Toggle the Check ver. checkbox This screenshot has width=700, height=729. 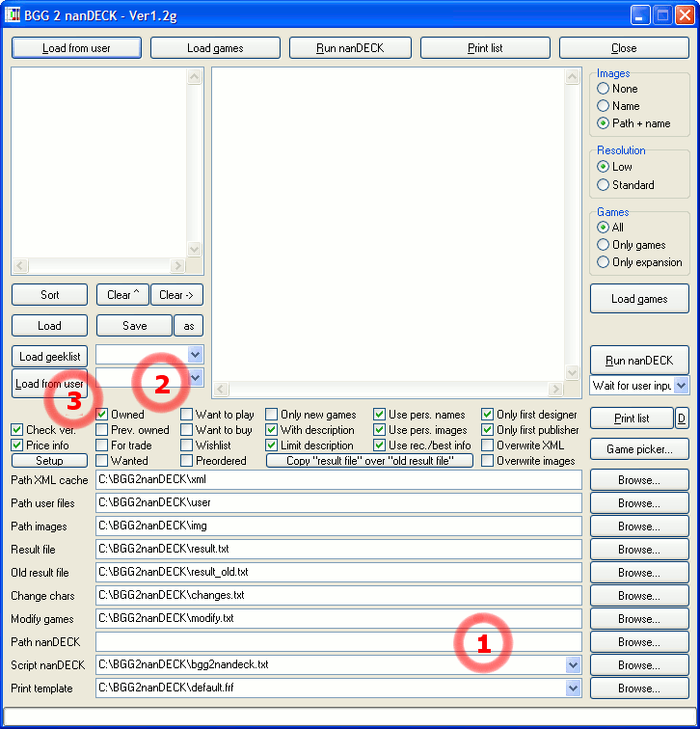tap(17, 429)
